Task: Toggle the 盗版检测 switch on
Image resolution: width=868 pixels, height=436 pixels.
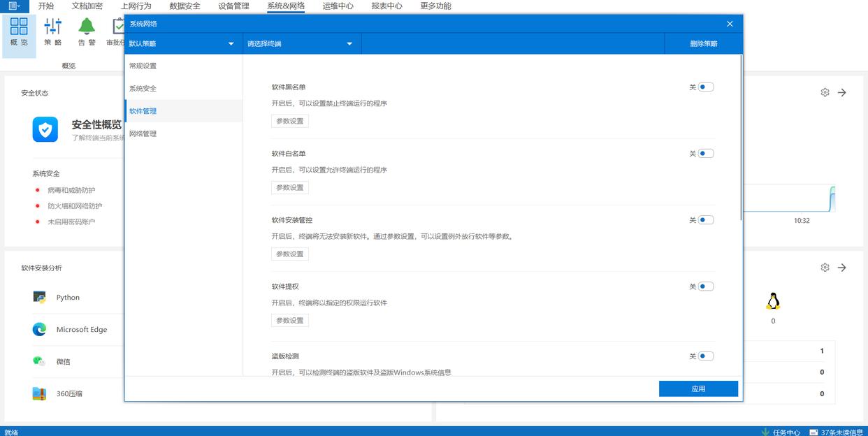Action: coord(705,356)
